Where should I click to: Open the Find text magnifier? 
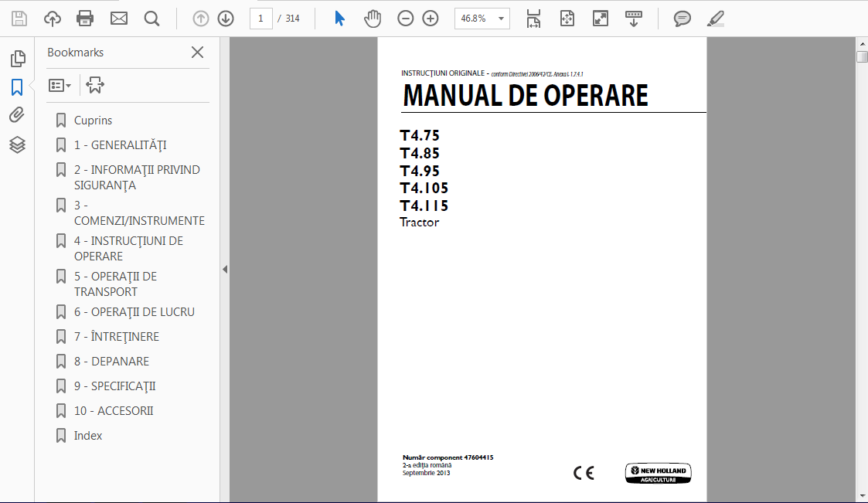point(151,19)
